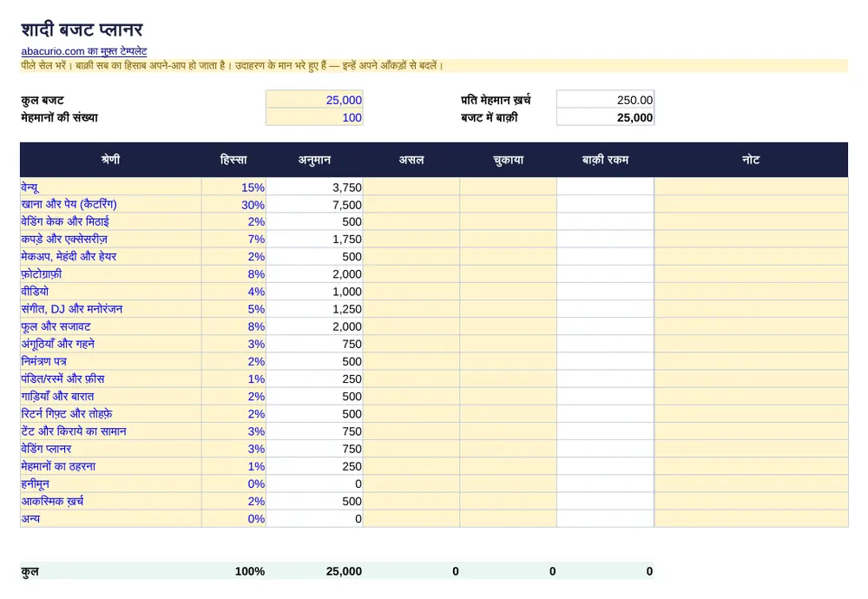Select the अन्य category cell
Screen dimensions: 868x599
tap(111, 519)
